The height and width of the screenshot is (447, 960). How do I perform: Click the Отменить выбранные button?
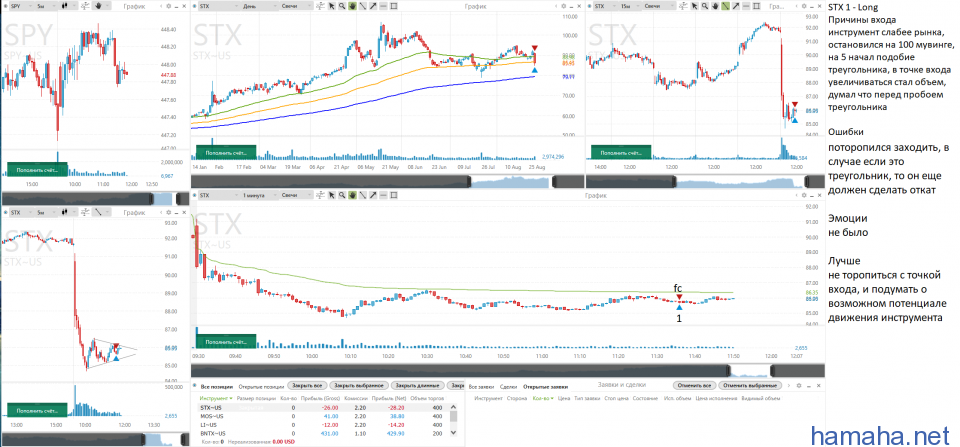pyautogui.click(x=751, y=386)
